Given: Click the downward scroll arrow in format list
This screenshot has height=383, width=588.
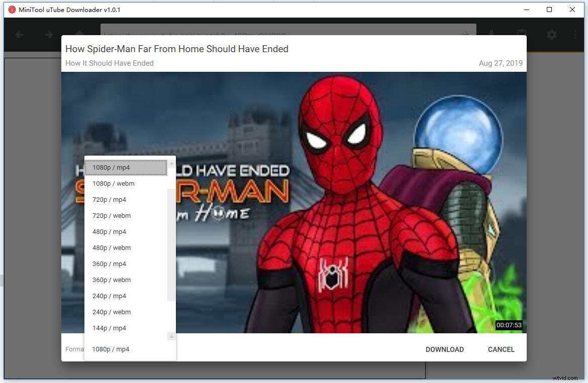Looking at the screenshot, I should tap(171, 336).
